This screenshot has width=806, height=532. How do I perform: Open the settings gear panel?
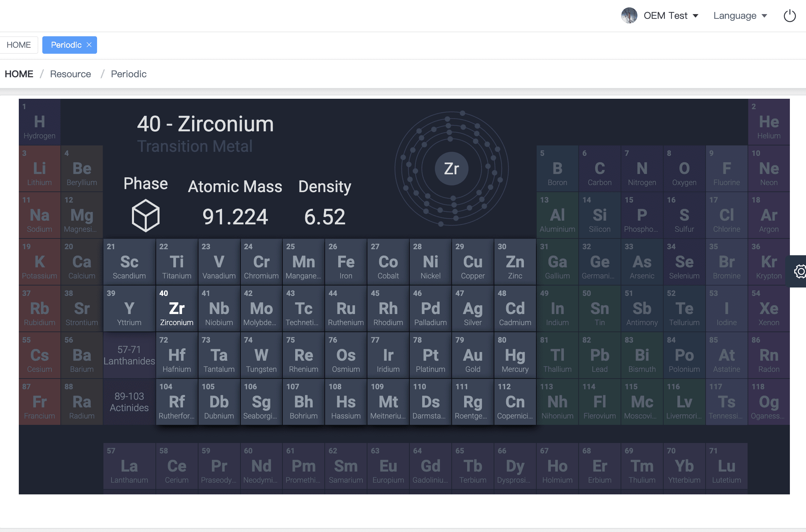point(800,271)
